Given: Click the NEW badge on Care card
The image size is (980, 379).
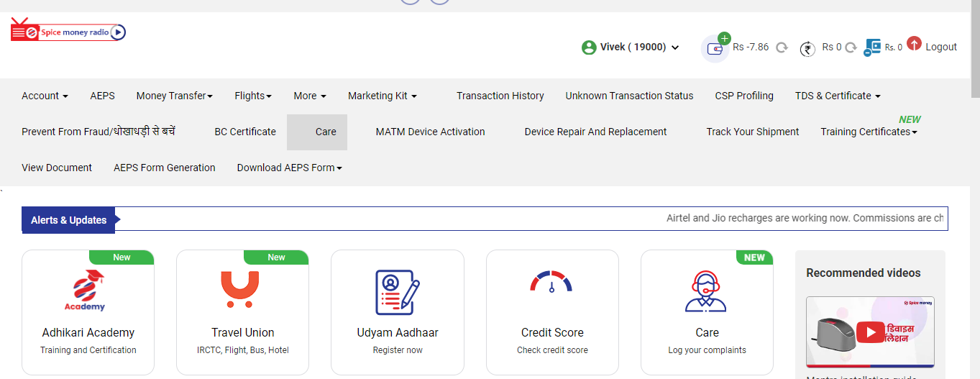Looking at the screenshot, I should coord(754,257).
